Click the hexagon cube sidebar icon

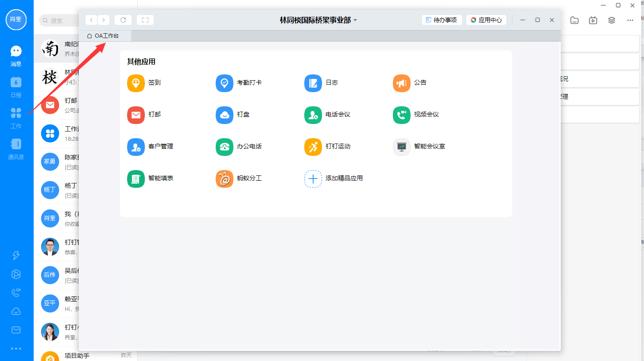16,274
